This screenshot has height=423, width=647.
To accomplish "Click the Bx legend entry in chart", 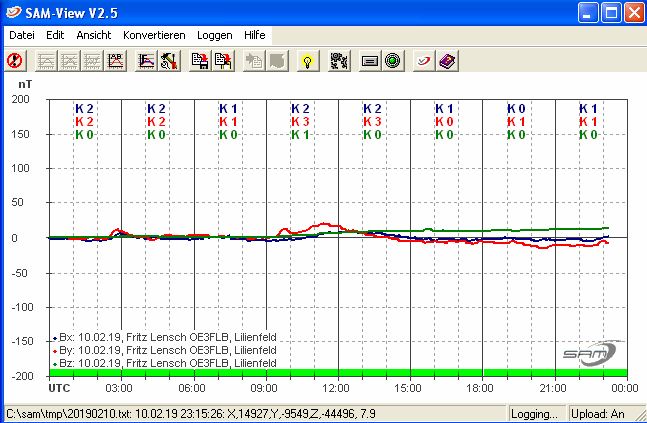I will 150,338.
